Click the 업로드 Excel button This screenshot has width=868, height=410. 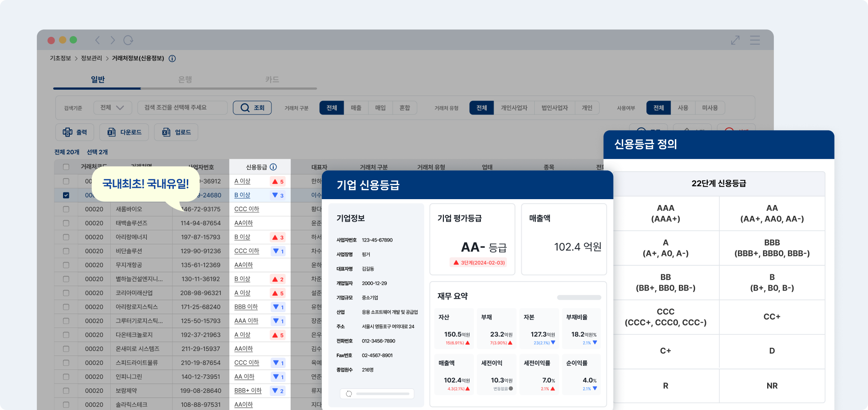click(x=176, y=132)
